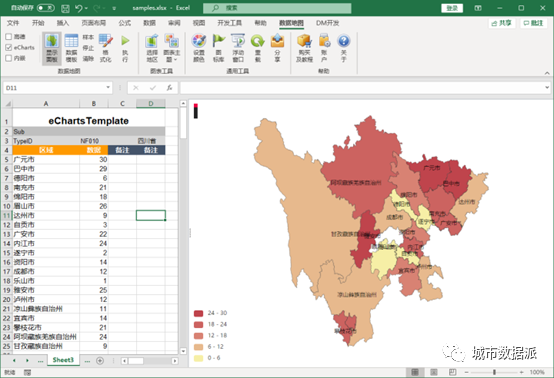The height and width of the screenshot is (378, 554).
Task: Click the Undo arrow icon
Action: 79,8
